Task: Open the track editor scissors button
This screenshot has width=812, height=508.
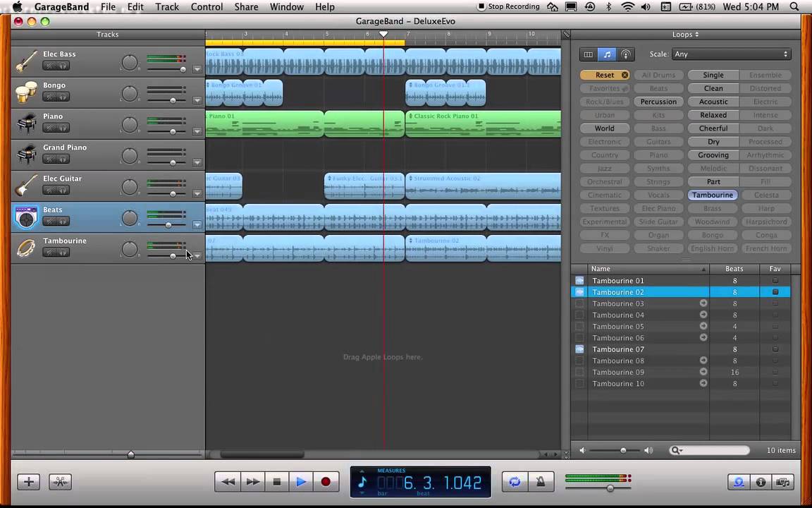Action: pyautogui.click(x=60, y=482)
